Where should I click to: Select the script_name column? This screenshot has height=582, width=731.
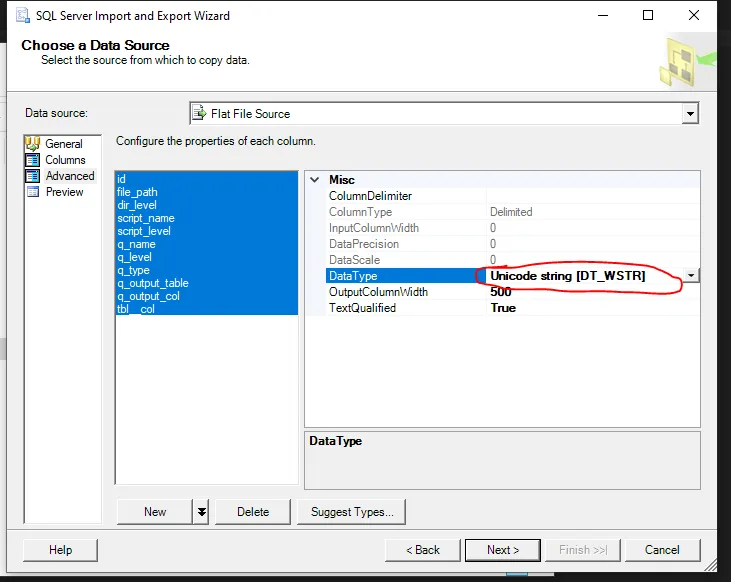click(x=207, y=218)
